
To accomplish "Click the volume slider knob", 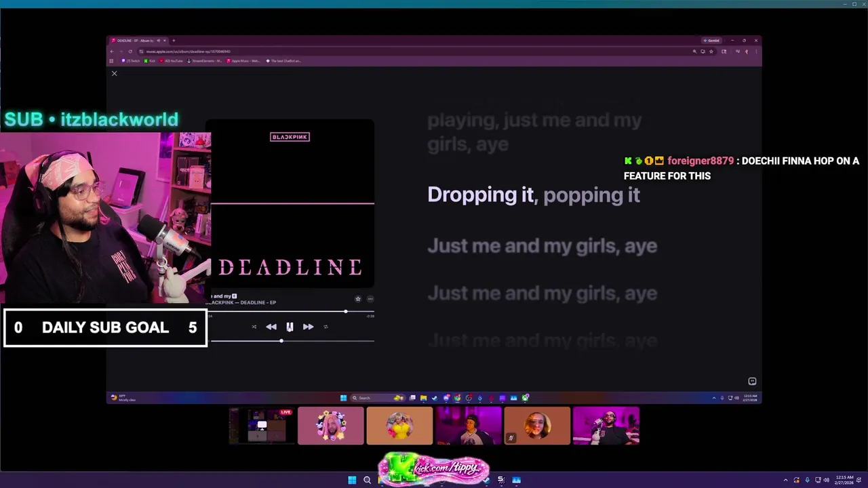I will coord(281,340).
